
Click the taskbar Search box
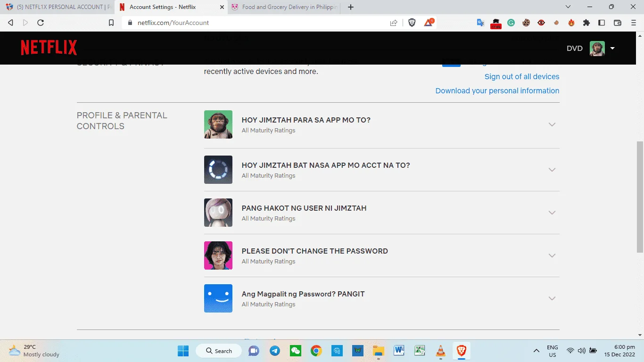[220, 351]
